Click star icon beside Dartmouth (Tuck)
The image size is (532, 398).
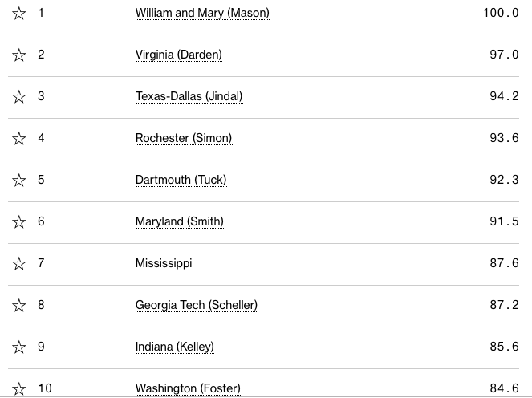click(19, 181)
